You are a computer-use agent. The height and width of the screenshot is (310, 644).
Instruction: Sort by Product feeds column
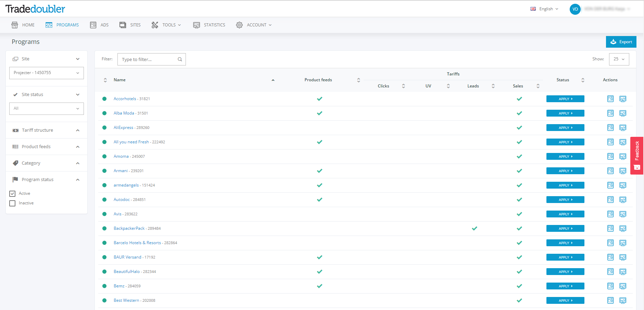358,80
